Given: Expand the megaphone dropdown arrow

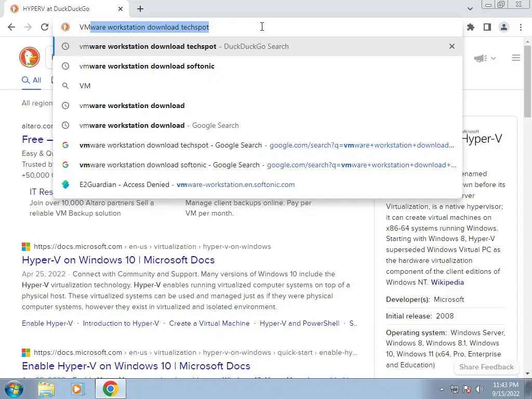Looking at the screenshot, I should [494, 58].
